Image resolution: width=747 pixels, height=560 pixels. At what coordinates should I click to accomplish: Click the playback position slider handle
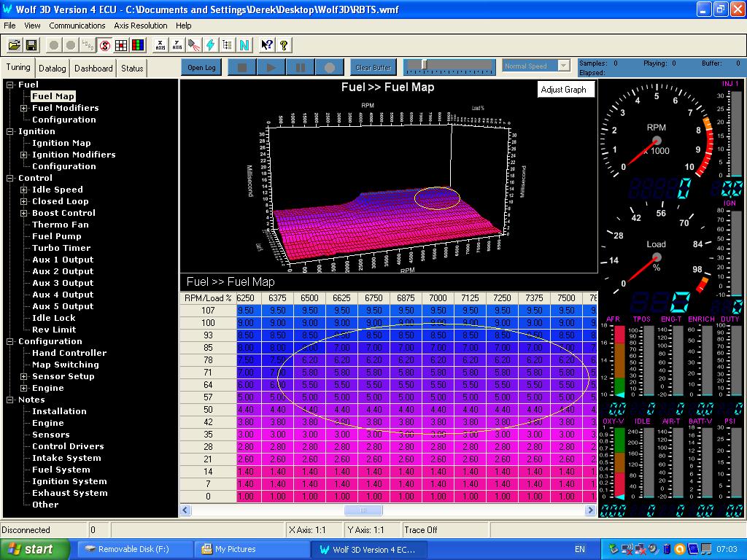click(424, 66)
